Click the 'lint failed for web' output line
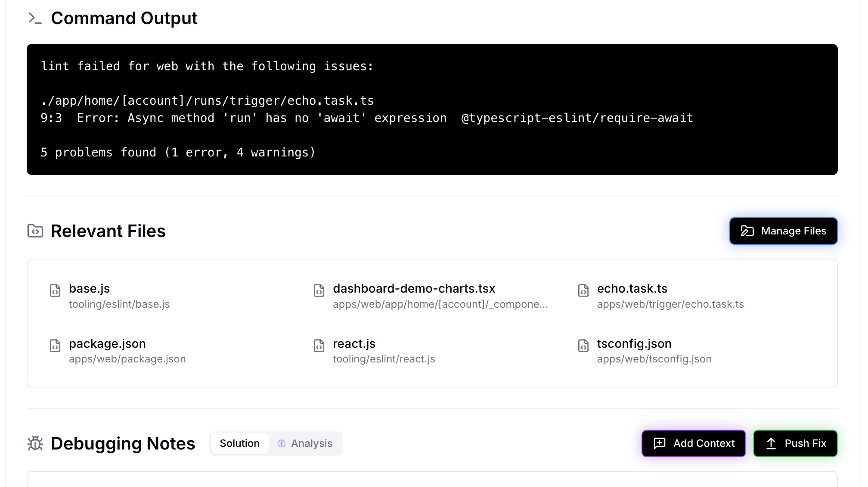 [x=207, y=66]
